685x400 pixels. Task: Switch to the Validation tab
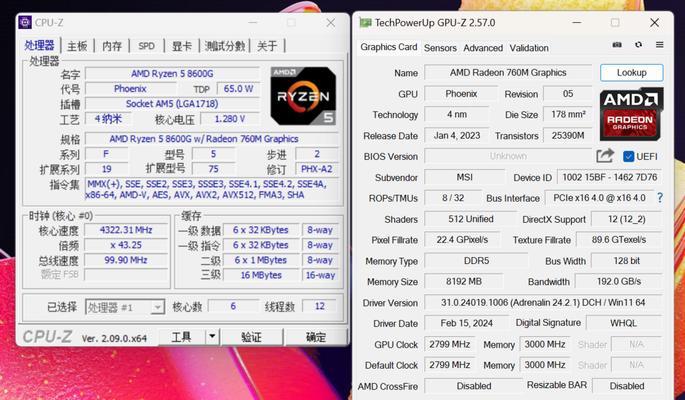(529, 48)
